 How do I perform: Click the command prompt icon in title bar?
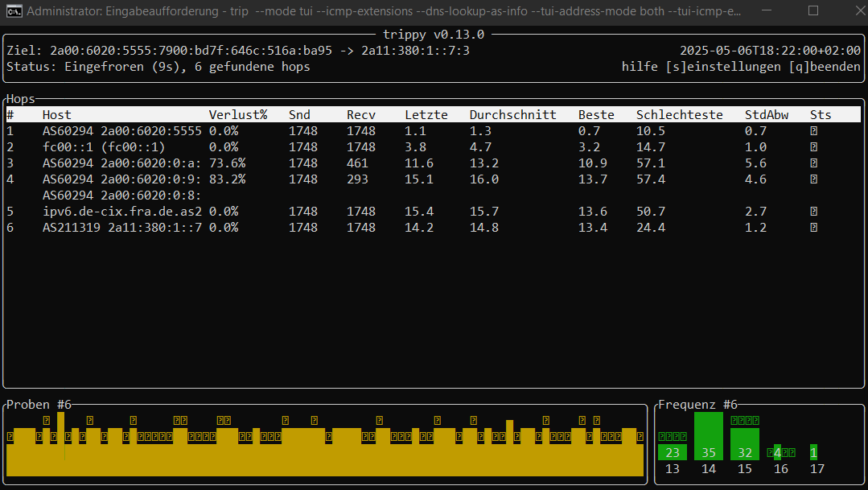(x=14, y=11)
